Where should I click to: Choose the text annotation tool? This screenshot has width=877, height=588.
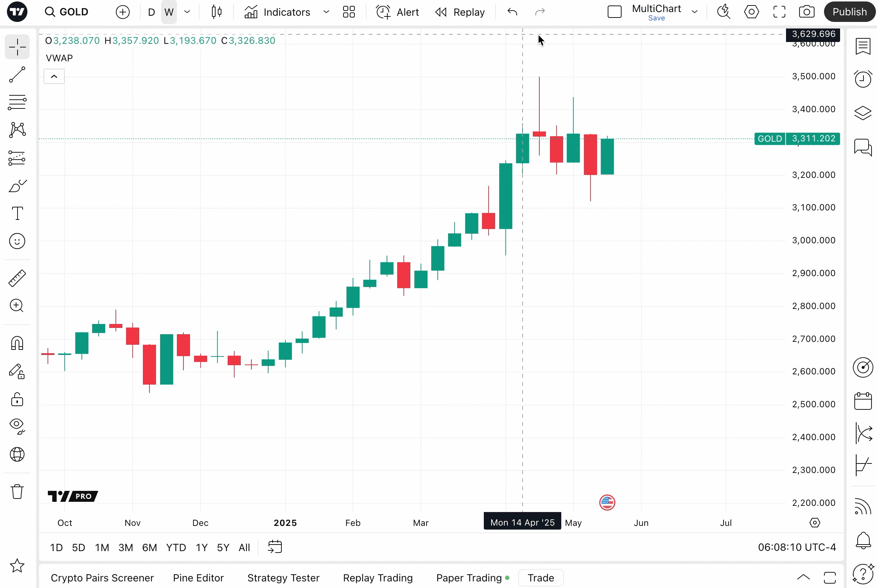click(17, 213)
